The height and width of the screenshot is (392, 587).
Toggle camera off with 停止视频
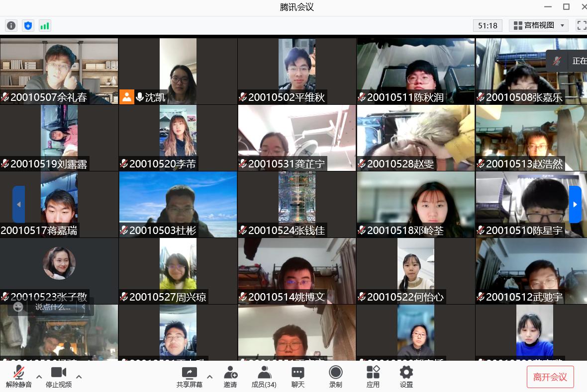[59, 377]
